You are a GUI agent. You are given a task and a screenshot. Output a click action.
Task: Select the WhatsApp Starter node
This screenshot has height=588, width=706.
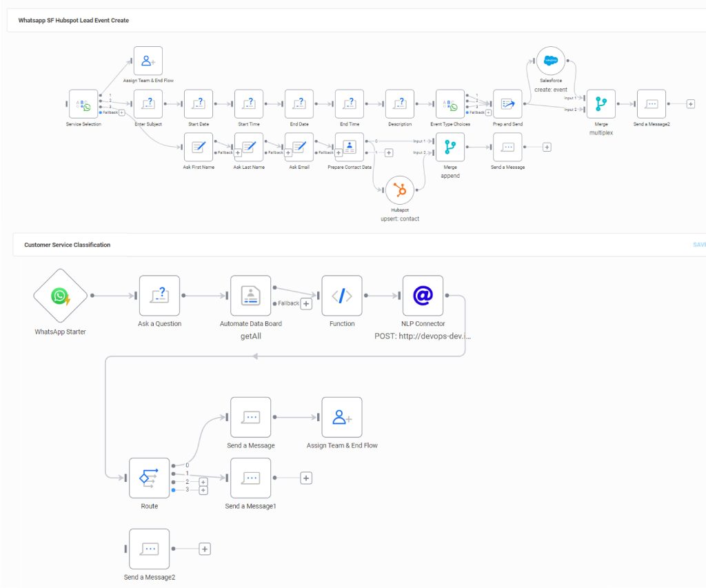pyautogui.click(x=60, y=294)
